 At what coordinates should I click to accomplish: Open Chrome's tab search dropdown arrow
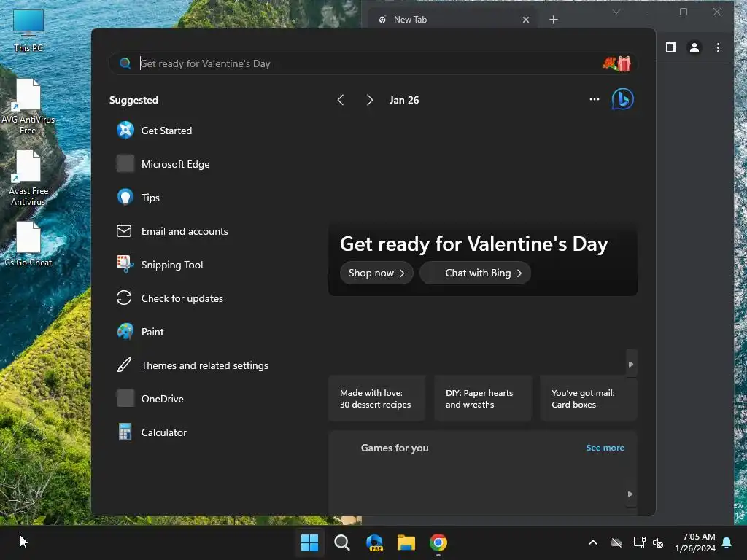click(x=616, y=12)
